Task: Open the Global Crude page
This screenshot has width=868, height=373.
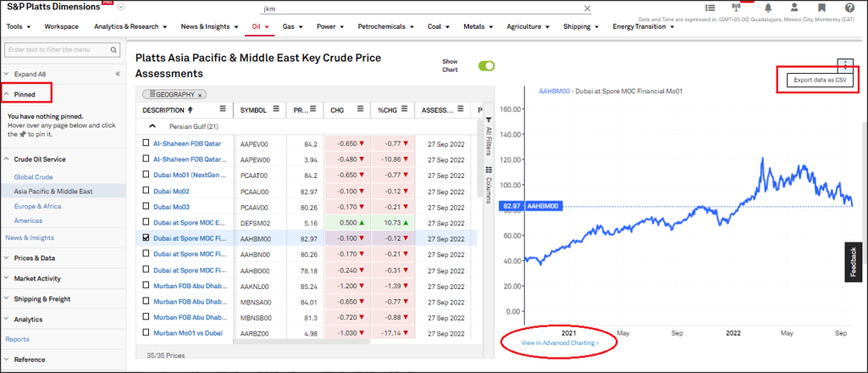Action: 33,177
